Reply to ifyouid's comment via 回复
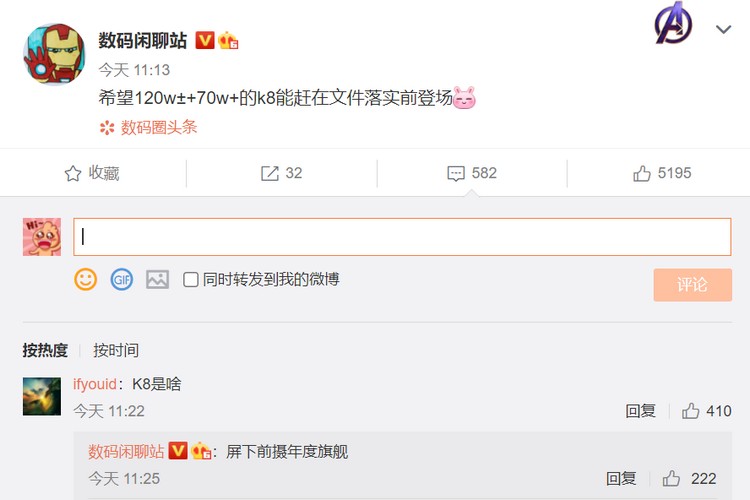This screenshot has width=750, height=500. 640,411
